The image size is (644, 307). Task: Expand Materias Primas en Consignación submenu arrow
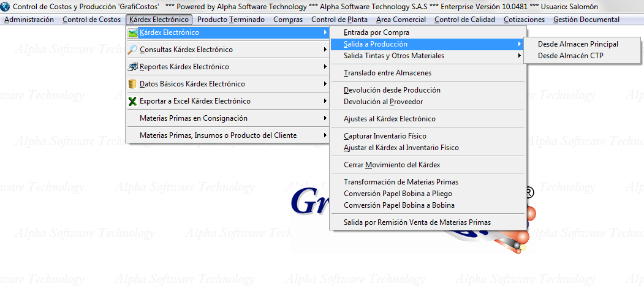tap(325, 118)
